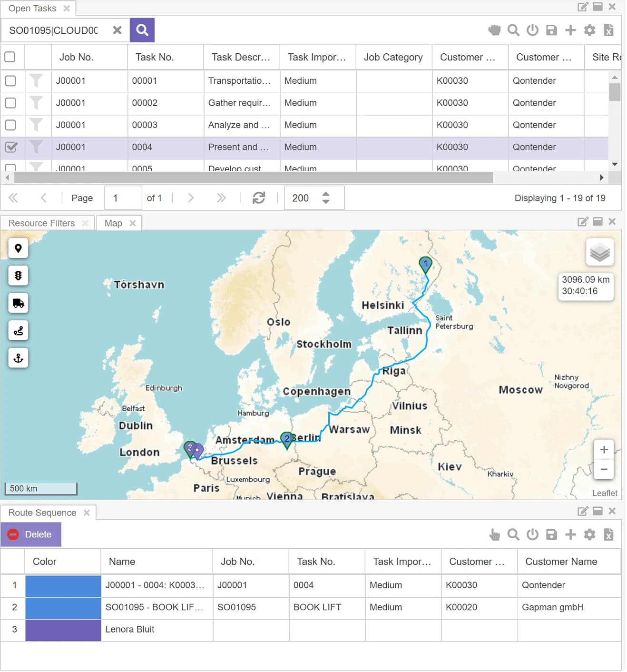Click the route waypoints map icon
This screenshot has width=627, height=672.
pos(18,331)
